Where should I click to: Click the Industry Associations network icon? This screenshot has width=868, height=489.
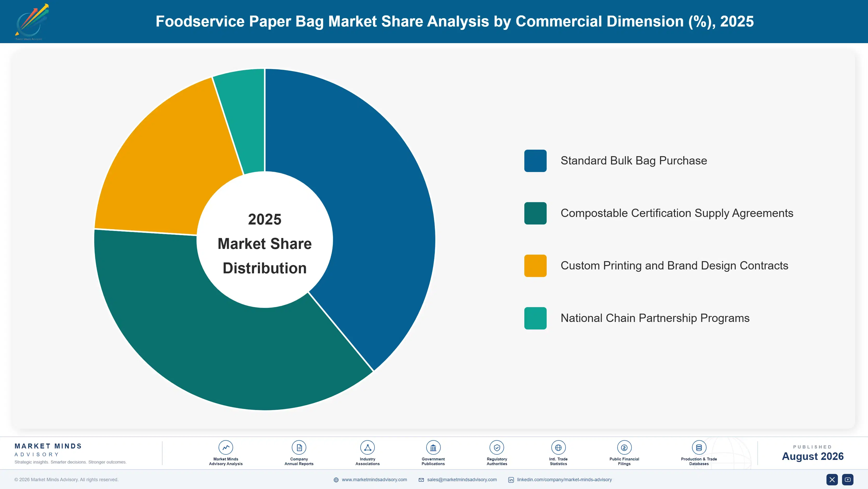(367, 447)
